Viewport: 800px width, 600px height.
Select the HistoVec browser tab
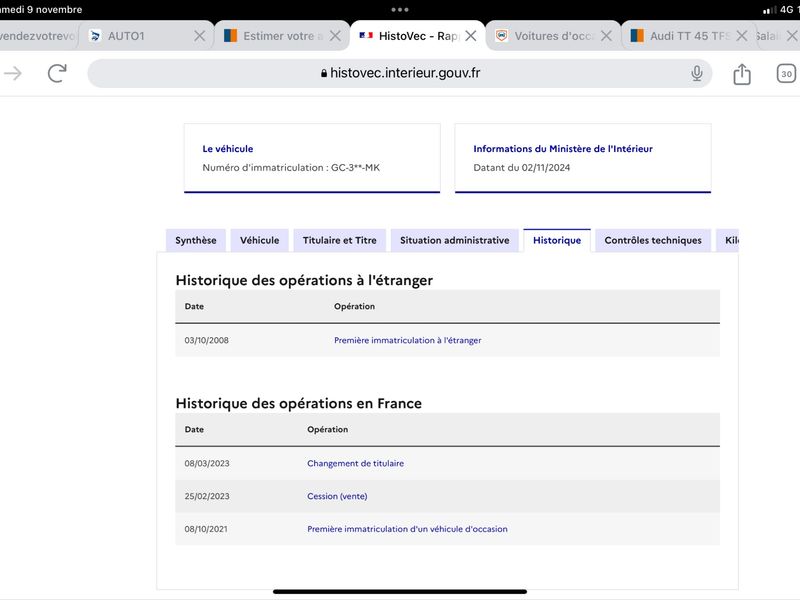417,36
